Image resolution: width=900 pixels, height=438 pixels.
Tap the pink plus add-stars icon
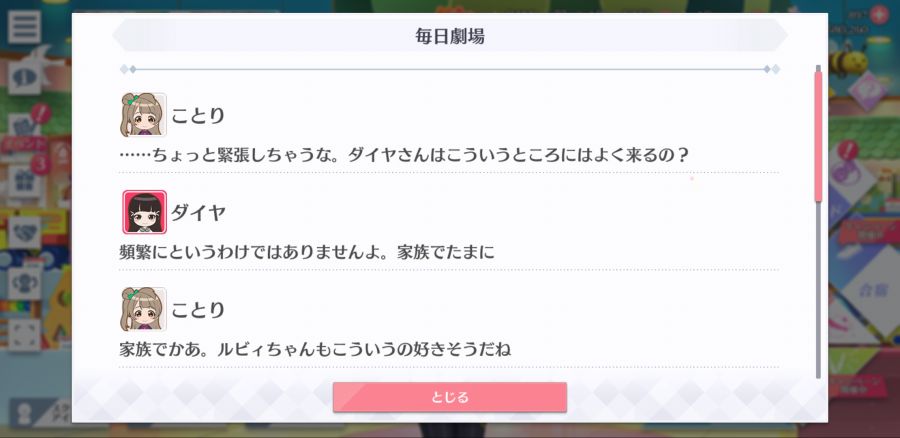tap(879, 15)
